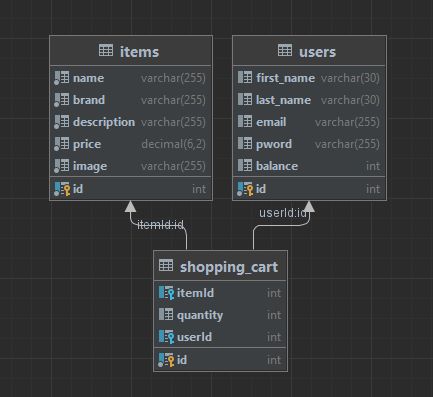Click the column icon beside email
The image size is (433, 397).
pyautogui.click(x=245, y=122)
